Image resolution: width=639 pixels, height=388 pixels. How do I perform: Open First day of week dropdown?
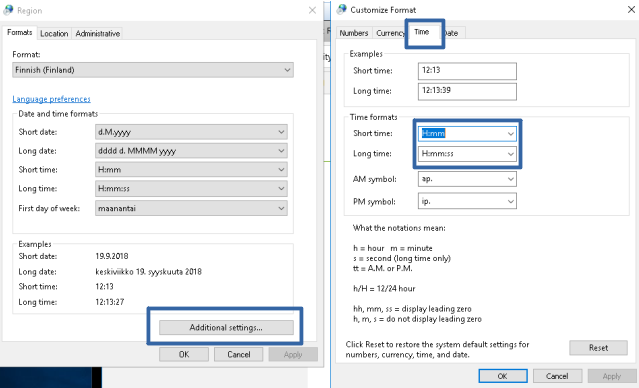click(x=191, y=208)
